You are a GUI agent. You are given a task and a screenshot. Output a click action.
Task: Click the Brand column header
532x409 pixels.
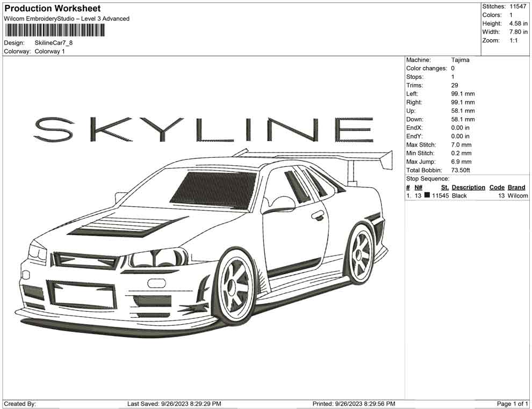click(516, 187)
